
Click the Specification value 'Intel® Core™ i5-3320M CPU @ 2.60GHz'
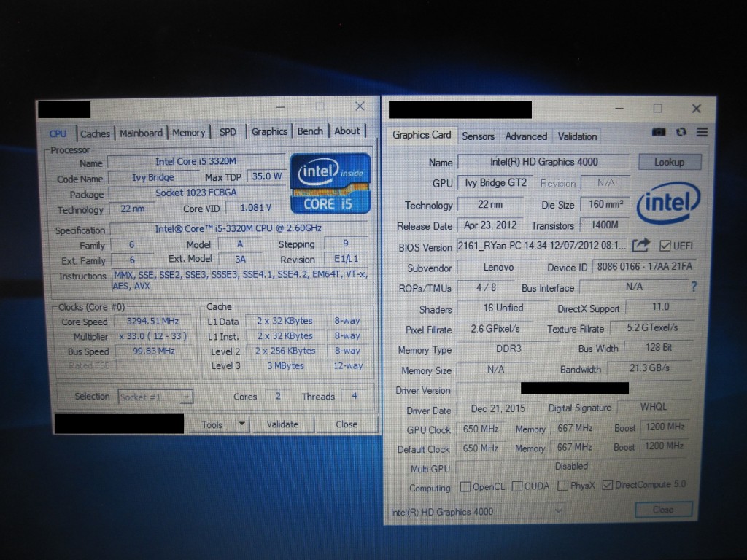[239, 228]
